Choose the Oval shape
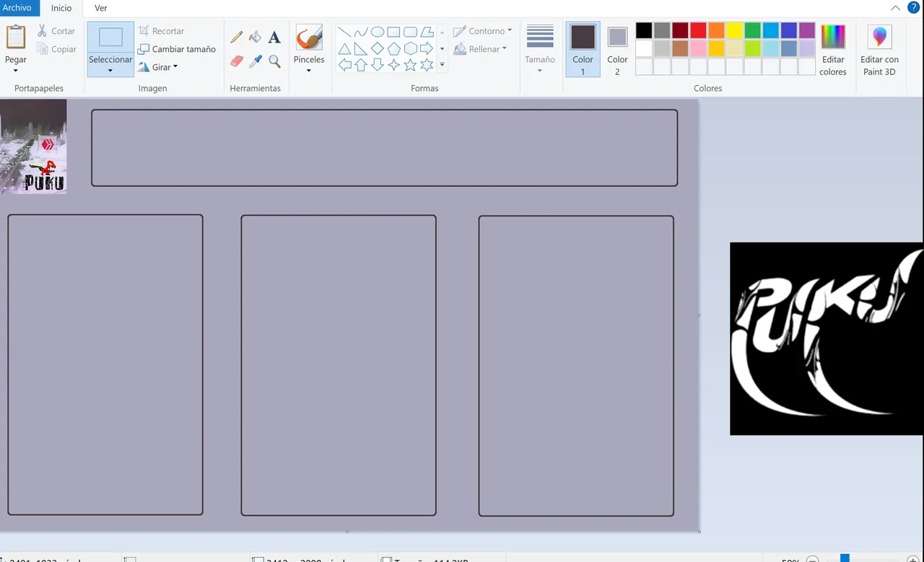 click(378, 32)
